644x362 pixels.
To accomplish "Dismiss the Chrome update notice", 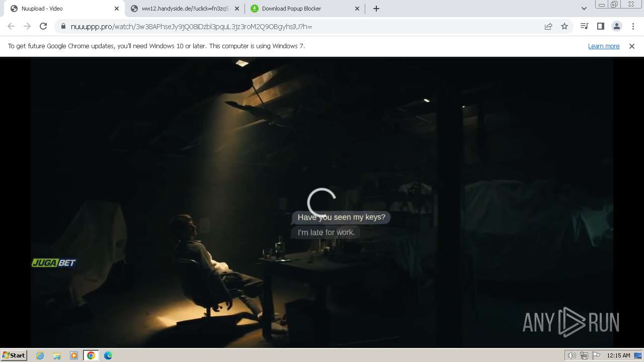I will [632, 46].
